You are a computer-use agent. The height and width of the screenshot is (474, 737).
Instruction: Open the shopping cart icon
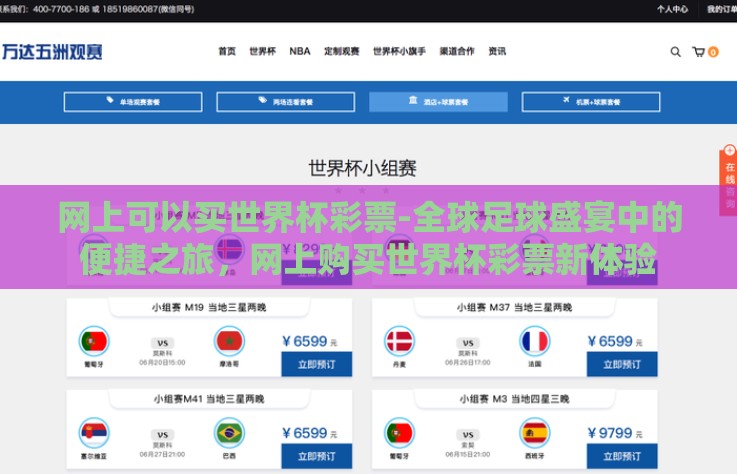[x=698, y=52]
